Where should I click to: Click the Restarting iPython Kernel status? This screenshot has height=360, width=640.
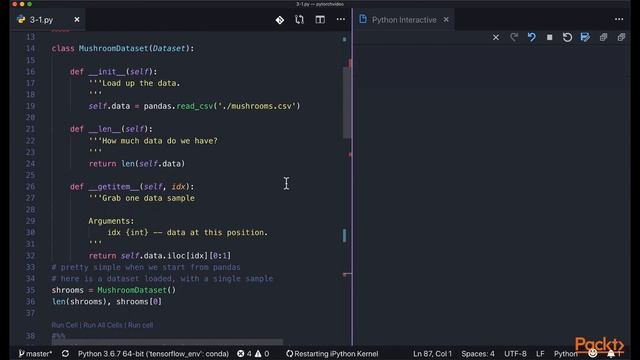[332, 353]
